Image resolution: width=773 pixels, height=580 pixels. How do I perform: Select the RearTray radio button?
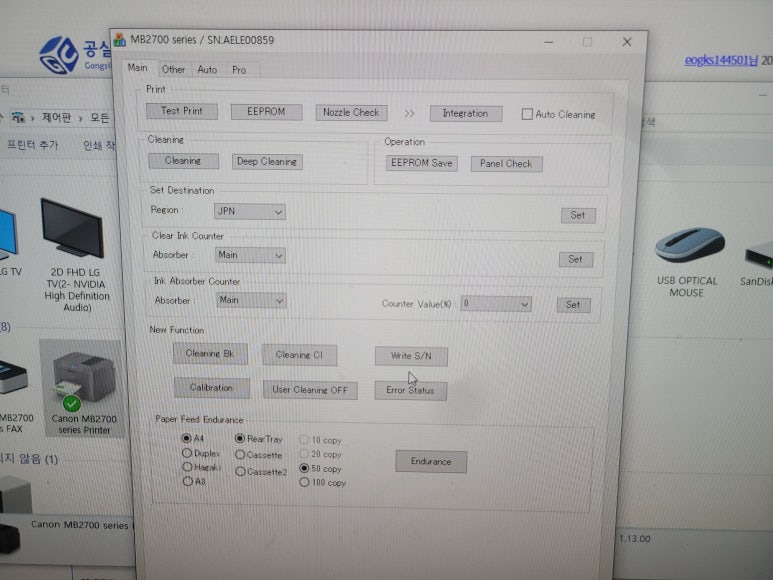point(240,438)
